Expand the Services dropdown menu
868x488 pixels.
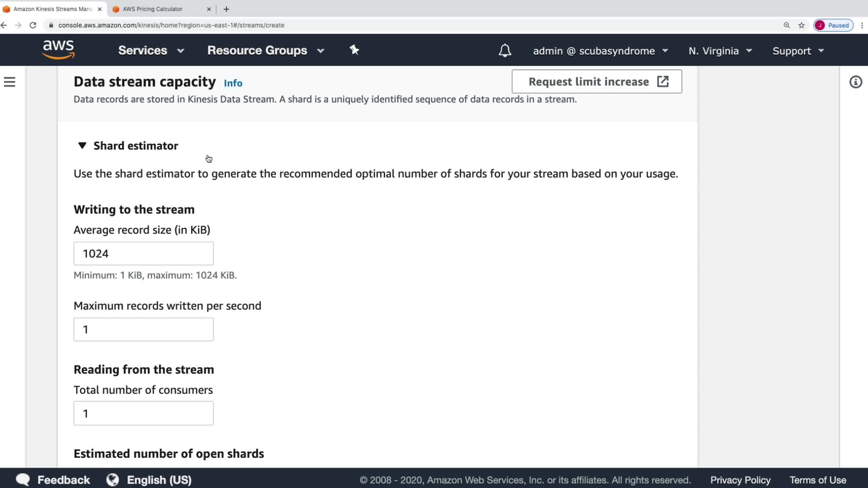(x=151, y=50)
